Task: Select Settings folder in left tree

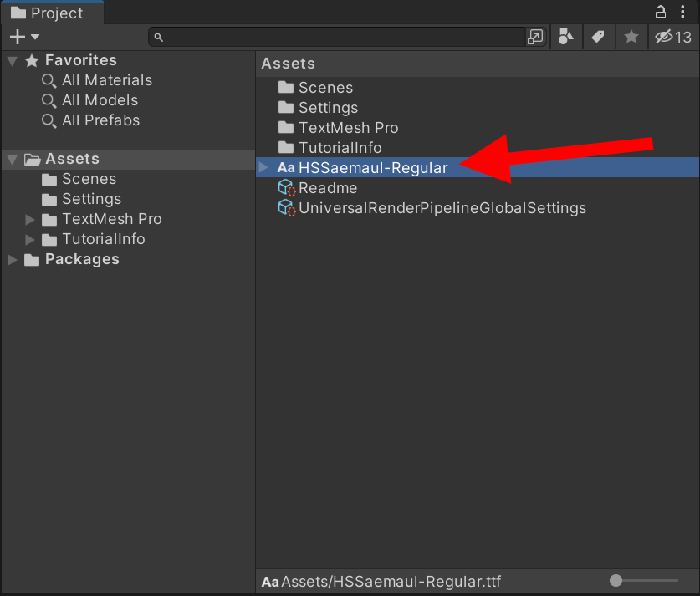Action: [x=91, y=199]
